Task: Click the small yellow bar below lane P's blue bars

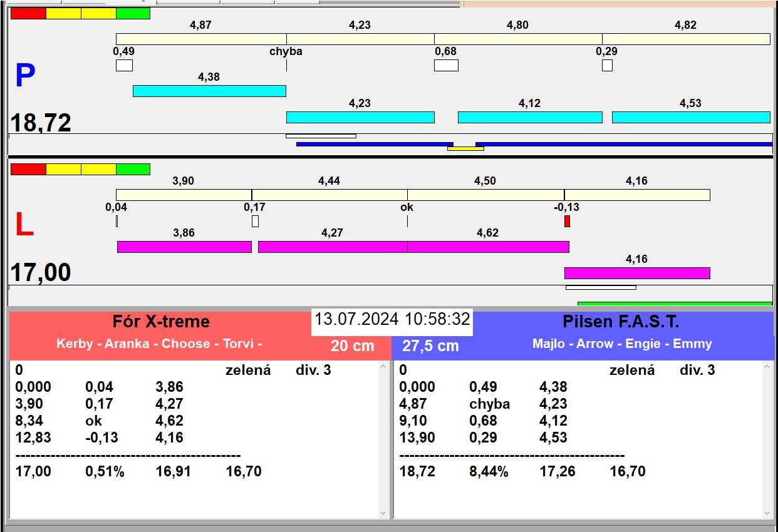Action: (x=465, y=148)
